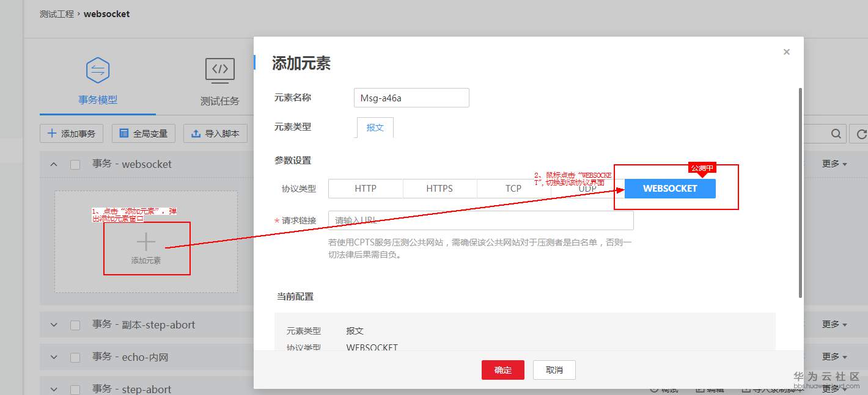Expand the 事务 - 副本-step-abort row

pos(54,325)
